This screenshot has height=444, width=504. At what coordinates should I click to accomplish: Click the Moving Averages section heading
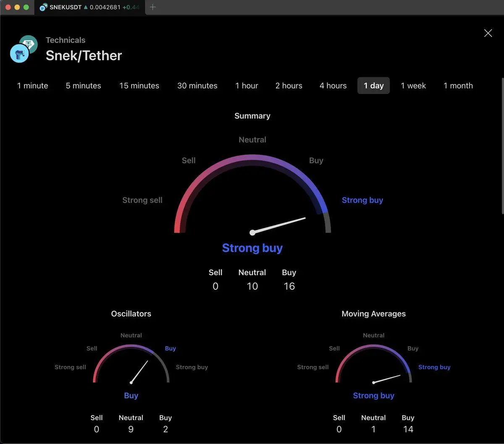pyautogui.click(x=374, y=313)
